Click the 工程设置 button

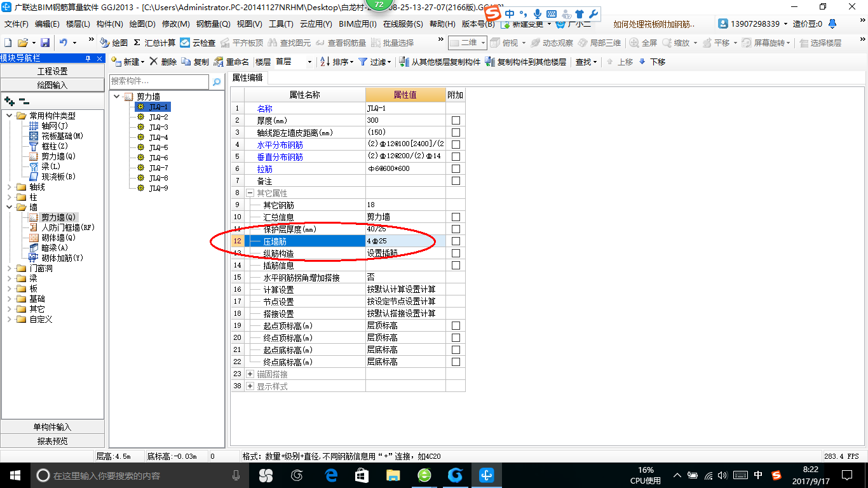[52, 71]
